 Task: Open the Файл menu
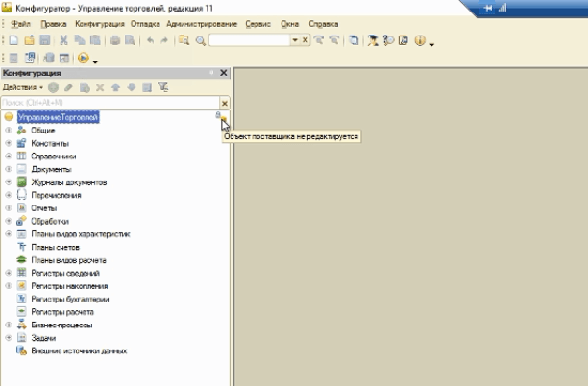[x=20, y=24]
